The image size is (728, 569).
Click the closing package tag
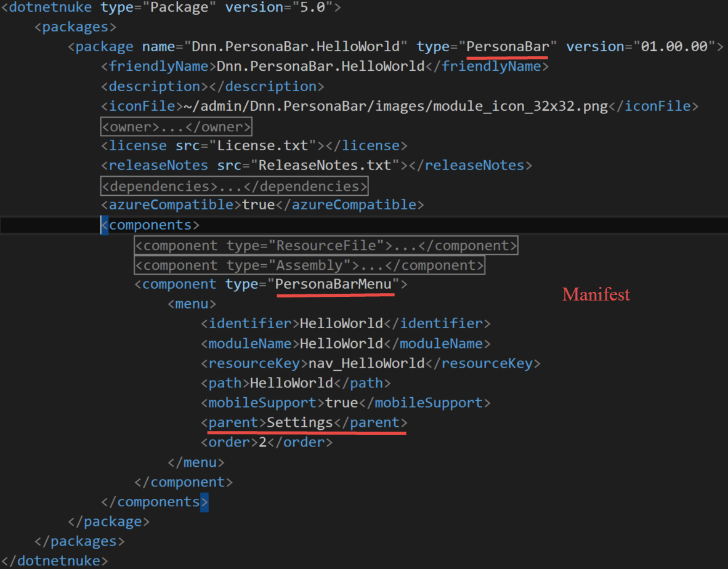(108, 521)
